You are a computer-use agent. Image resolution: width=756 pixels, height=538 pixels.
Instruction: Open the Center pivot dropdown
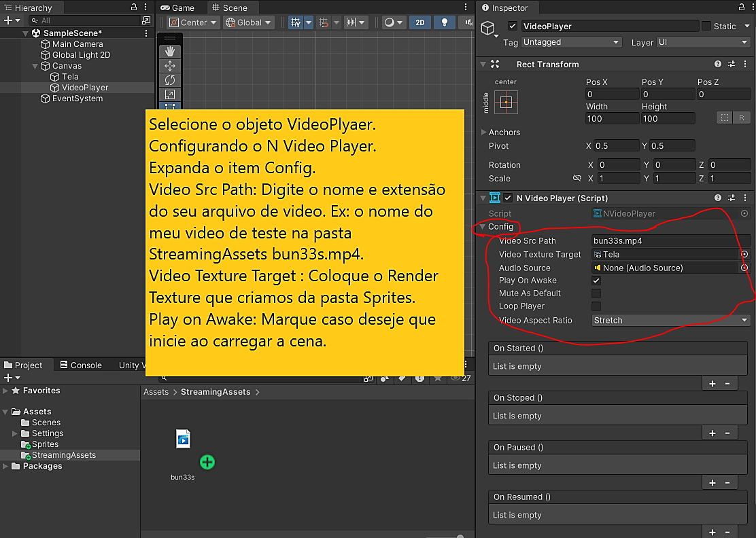click(193, 22)
